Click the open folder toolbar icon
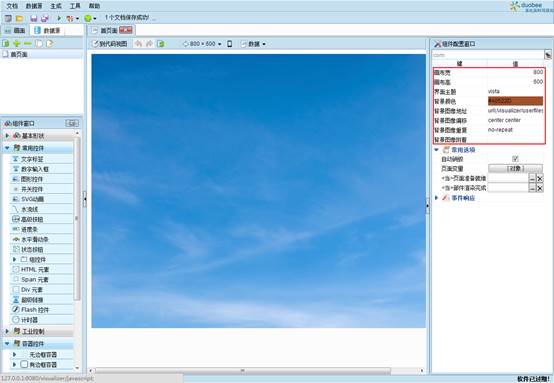Image resolution: width=554 pixels, height=383 pixels. (x=20, y=18)
